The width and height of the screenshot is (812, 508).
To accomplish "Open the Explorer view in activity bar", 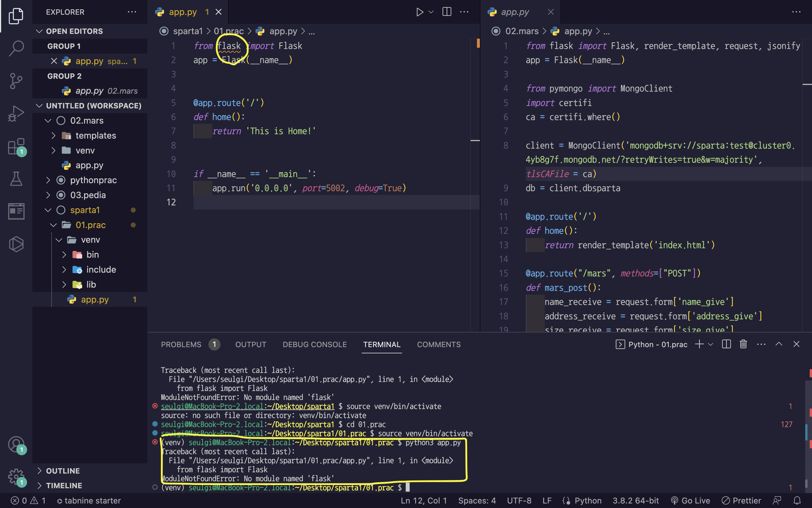I will pos(16,16).
